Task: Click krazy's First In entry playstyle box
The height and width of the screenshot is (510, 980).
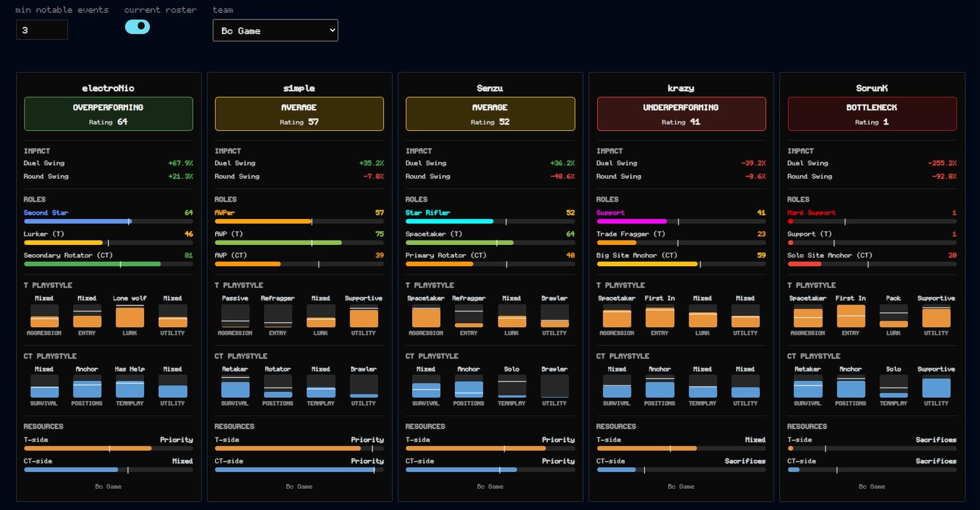Action: point(660,316)
